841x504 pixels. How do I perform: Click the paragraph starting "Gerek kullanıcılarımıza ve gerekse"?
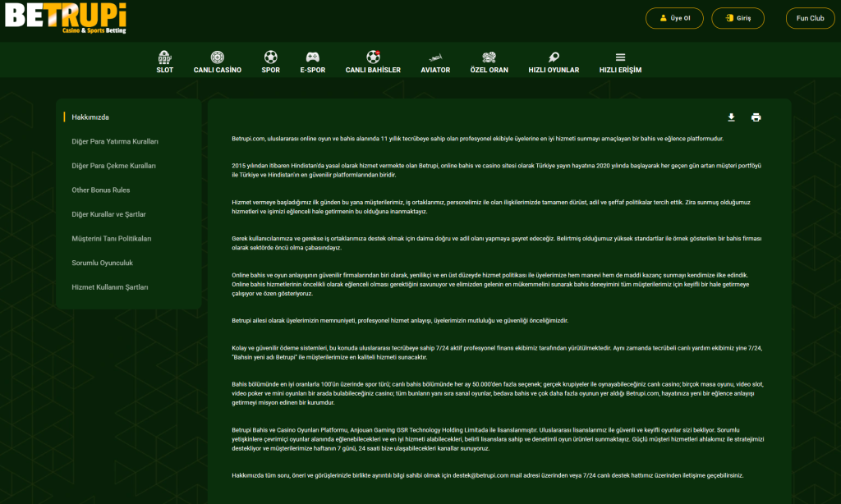click(497, 243)
